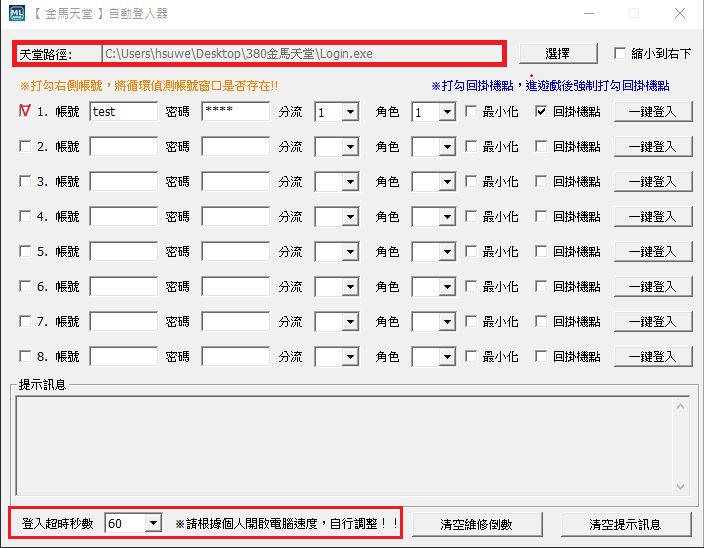
Task: Click the ML app icon in title bar
Action: click(15, 14)
